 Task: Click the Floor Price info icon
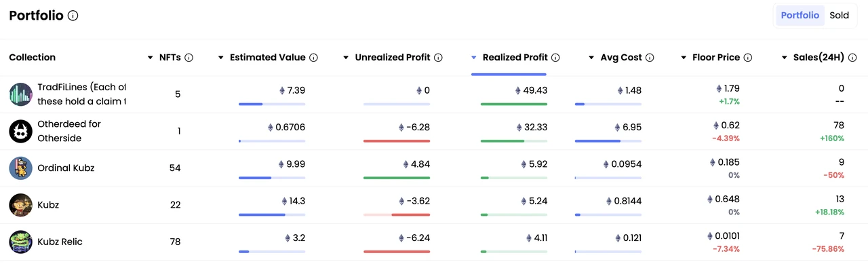pos(748,58)
